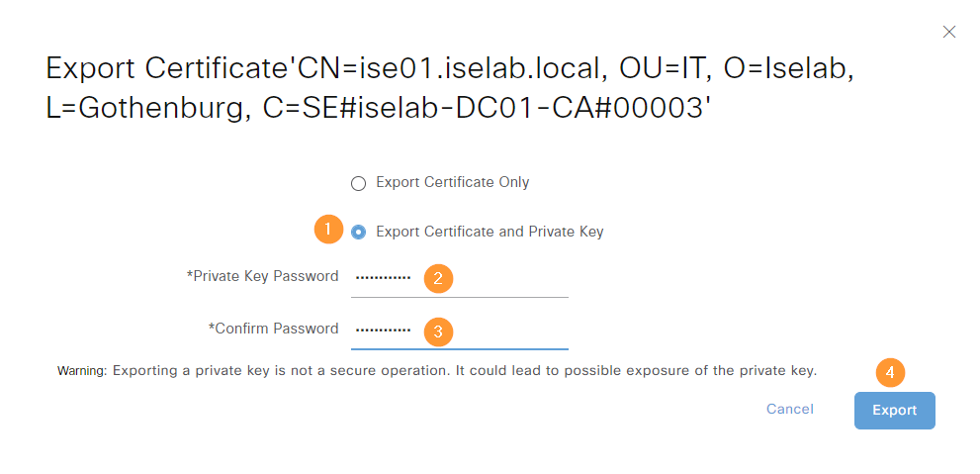The image size is (980, 474).
Task: Click the '*Confirm Password' field label
Action: (273, 329)
